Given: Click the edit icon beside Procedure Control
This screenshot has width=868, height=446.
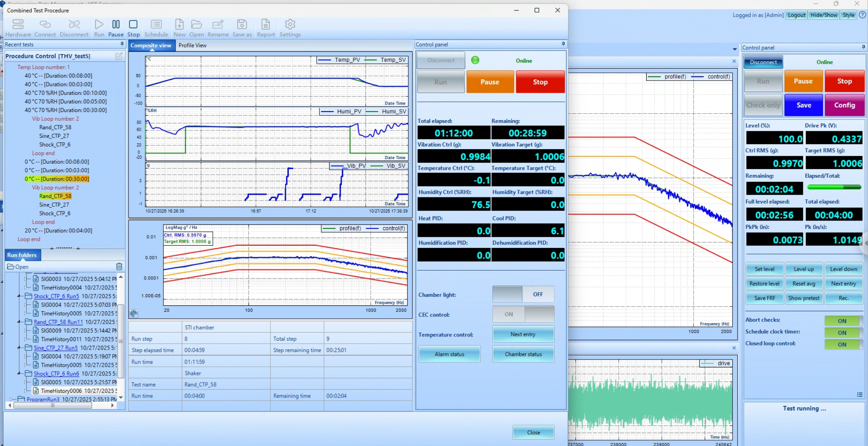Looking at the screenshot, I should (119, 56).
